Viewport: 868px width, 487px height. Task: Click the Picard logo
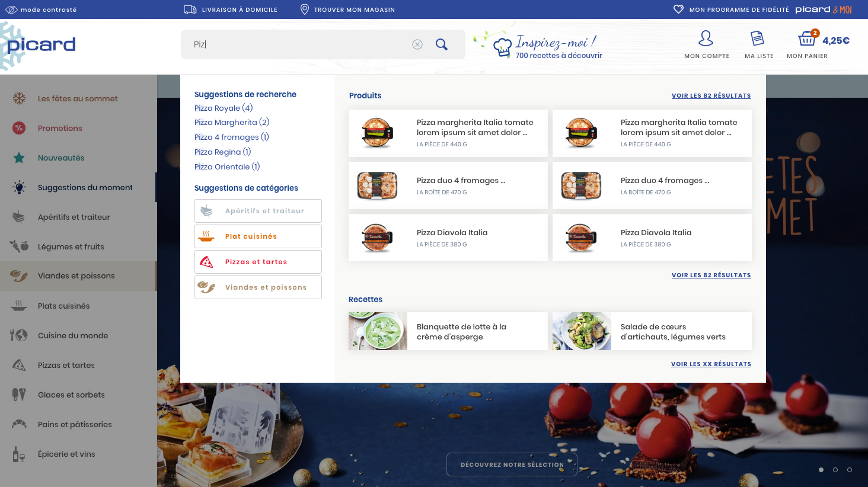click(x=41, y=44)
